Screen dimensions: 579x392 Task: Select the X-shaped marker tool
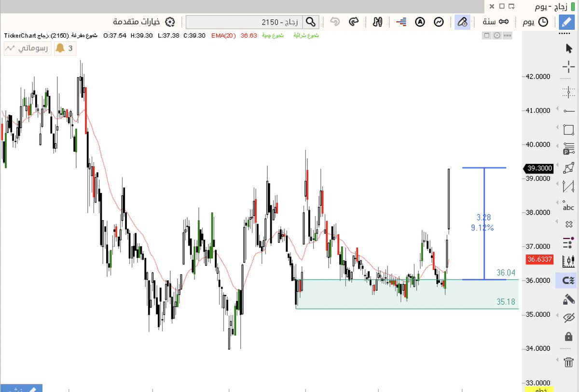(568, 224)
